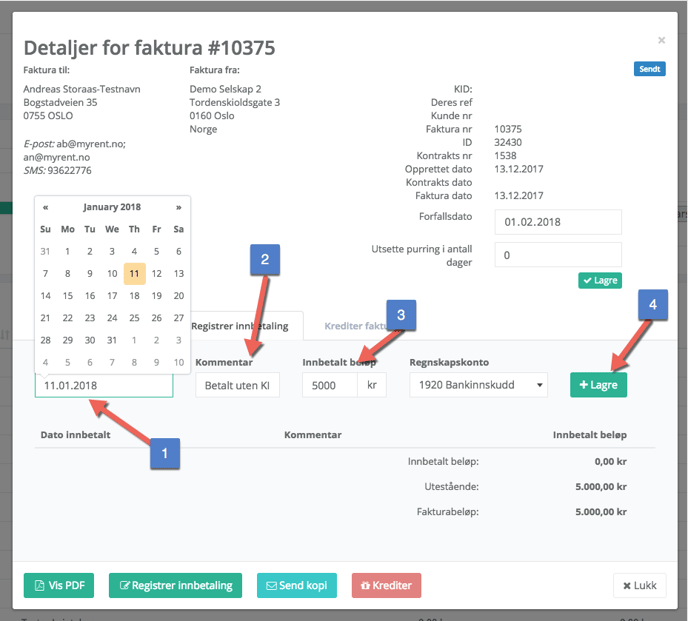
Task: Click the Innbetalt beløp field 5000
Action: [x=330, y=385]
